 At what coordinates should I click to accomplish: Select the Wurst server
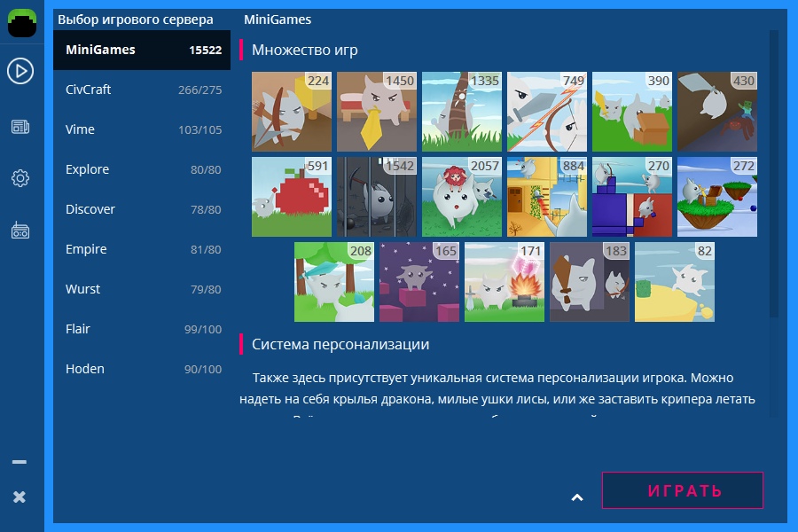[x=142, y=289]
